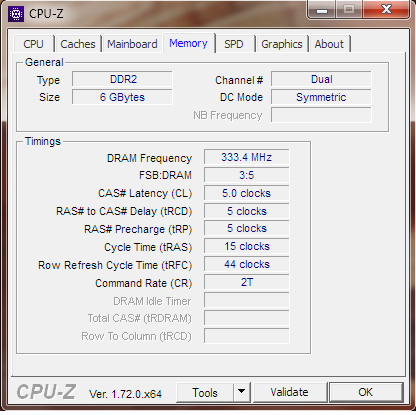Click the empty Total CAS# (tRDRAM) field

click(247, 318)
